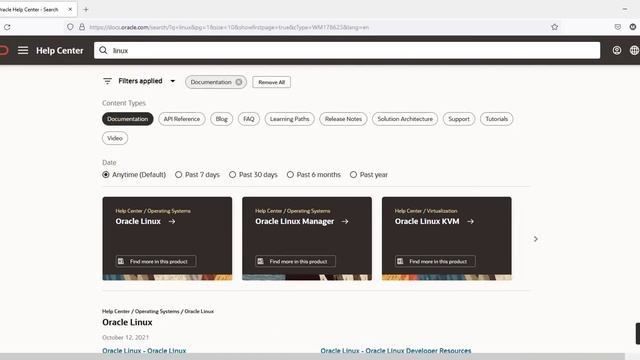
Task: Toggle the Blog content type chip
Action: point(222,119)
